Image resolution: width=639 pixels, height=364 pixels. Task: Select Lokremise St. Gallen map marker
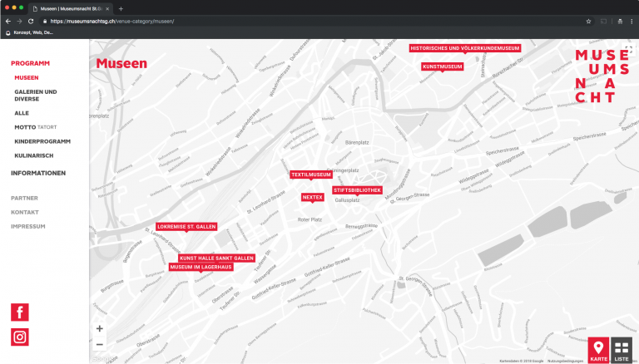click(x=186, y=227)
